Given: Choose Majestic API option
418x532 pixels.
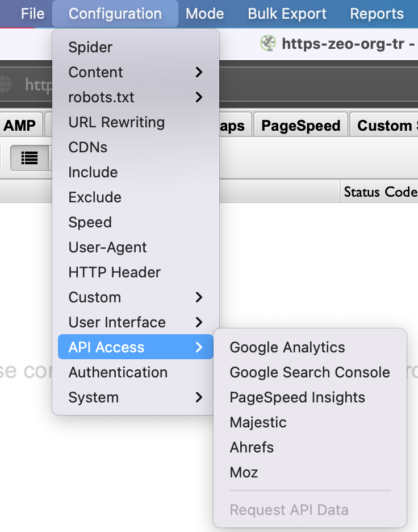Looking at the screenshot, I should 310,422.
